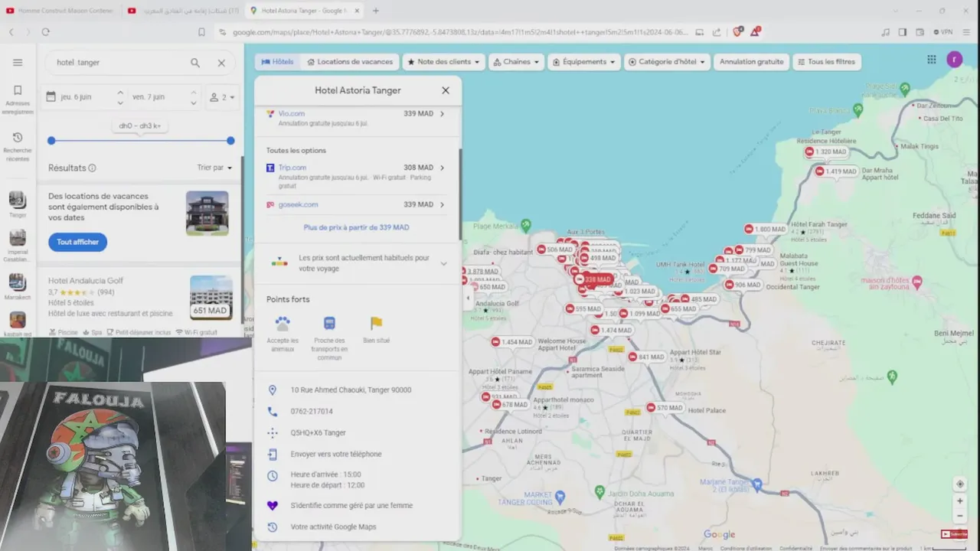Open the Trier par sort dropdown
Screen dimensions: 980x551
(214, 168)
